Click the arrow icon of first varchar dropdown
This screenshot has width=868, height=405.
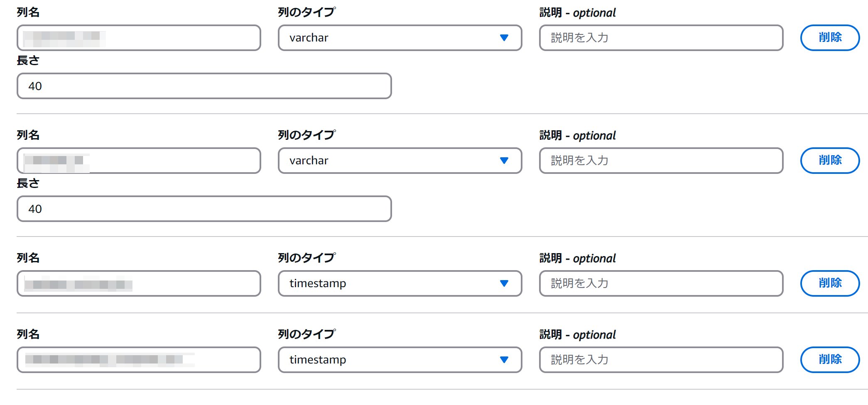(504, 38)
